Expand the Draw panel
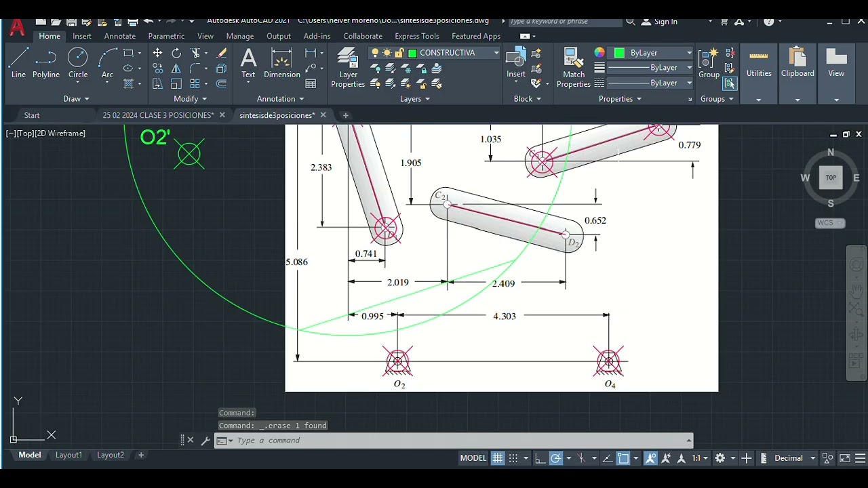This screenshot has width=868, height=488. pos(76,99)
